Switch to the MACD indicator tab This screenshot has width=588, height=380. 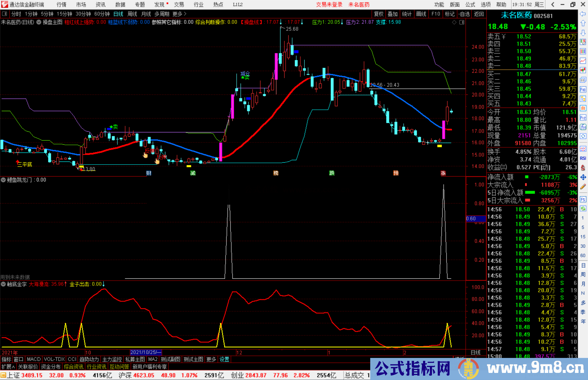pos(33,359)
